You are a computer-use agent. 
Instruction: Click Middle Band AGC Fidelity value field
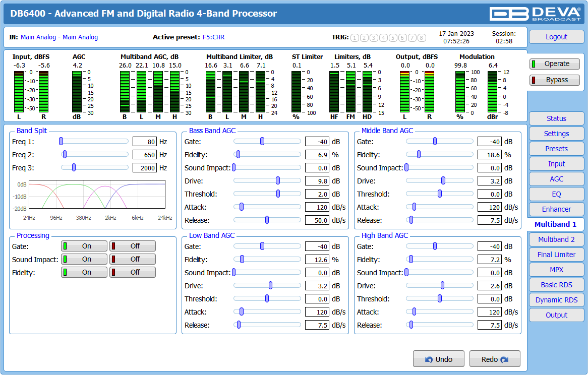point(490,155)
